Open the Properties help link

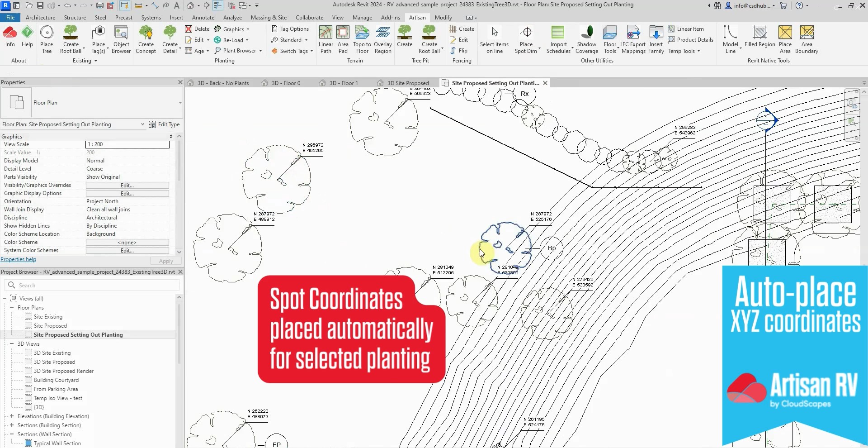point(19,260)
